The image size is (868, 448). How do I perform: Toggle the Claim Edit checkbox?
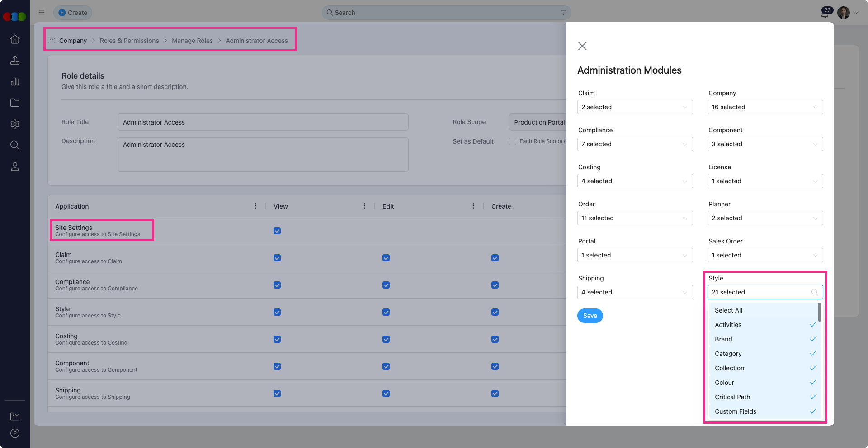386,258
